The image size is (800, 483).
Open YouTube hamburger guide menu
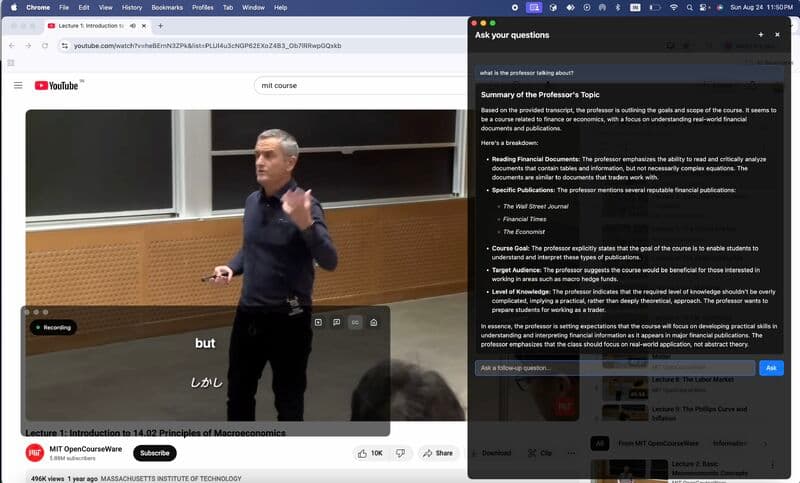tap(18, 86)
